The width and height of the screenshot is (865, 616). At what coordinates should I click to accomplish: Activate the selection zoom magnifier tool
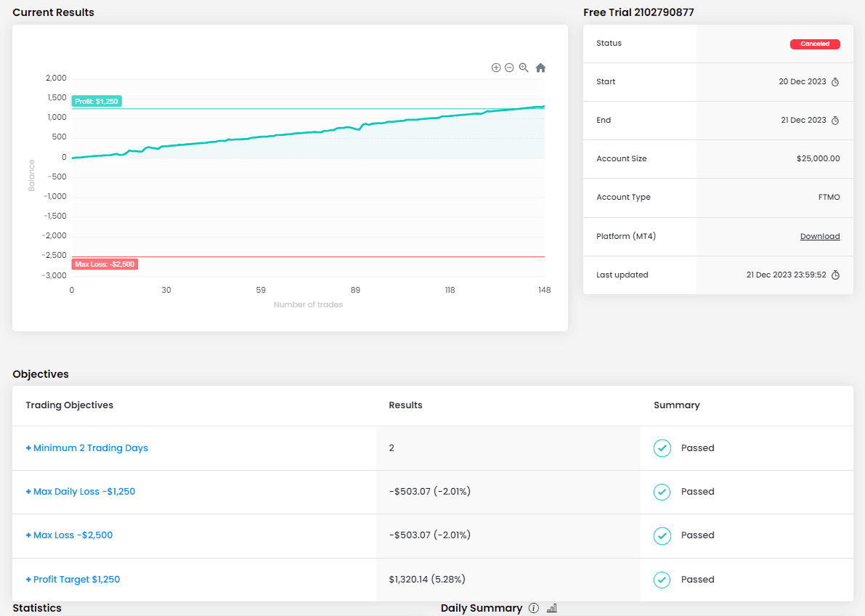point(524,68)
